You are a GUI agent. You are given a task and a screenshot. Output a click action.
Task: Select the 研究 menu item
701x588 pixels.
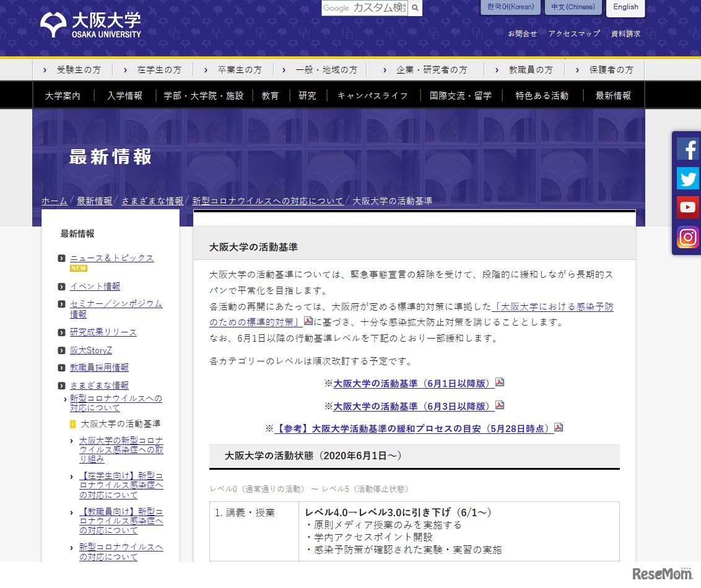pyautogui.click(x=308, y=95)
